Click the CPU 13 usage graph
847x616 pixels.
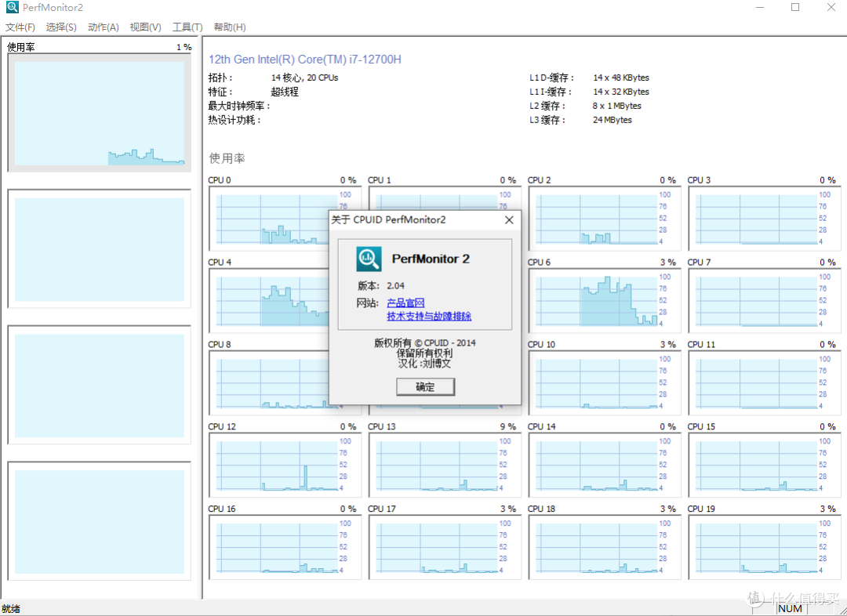pos(434,466)
